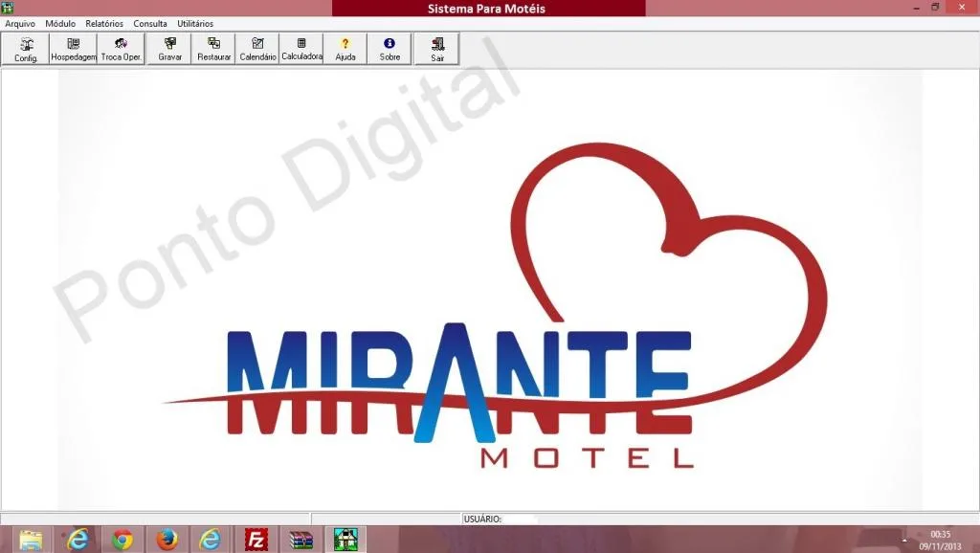
Task: Open the Utilitários menu
Action: pos(195,24)
